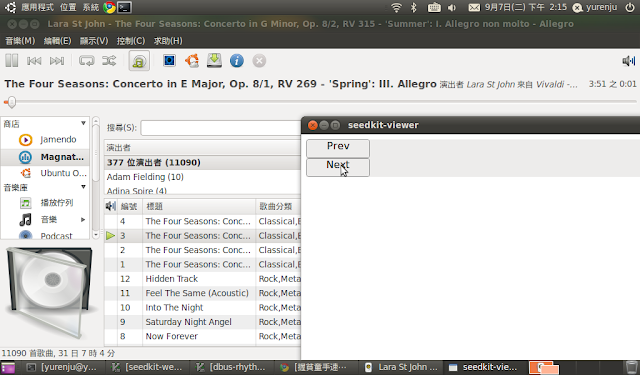Viewport: 640px width, 375px height.
Task: Click the sidebar vertical scrollbar
Action: pos(96,178)
